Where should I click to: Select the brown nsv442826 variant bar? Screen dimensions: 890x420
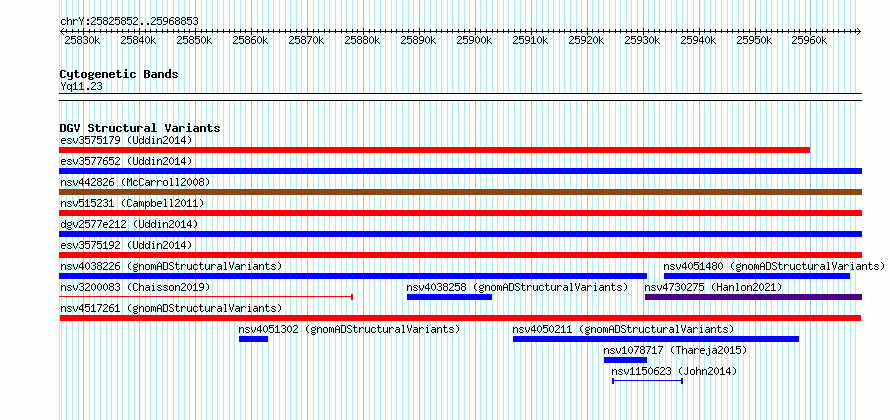pos(460,192)
